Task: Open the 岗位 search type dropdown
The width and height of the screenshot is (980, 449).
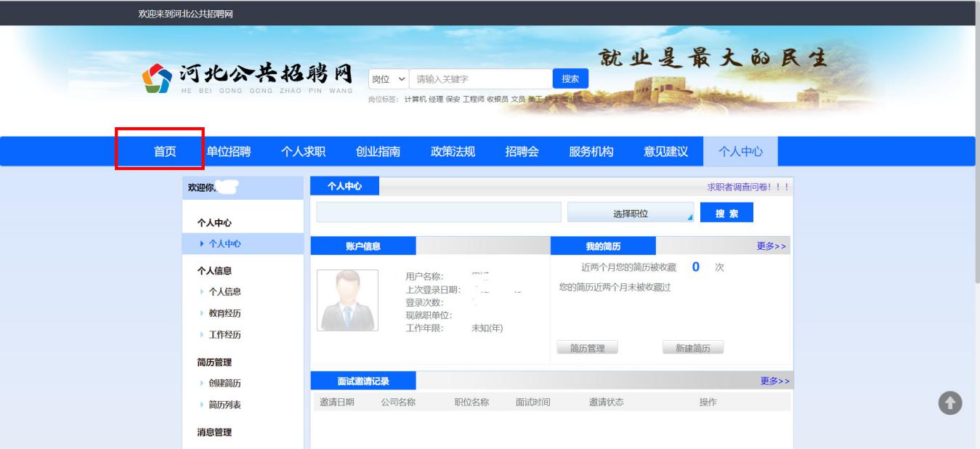Action: 389,79
